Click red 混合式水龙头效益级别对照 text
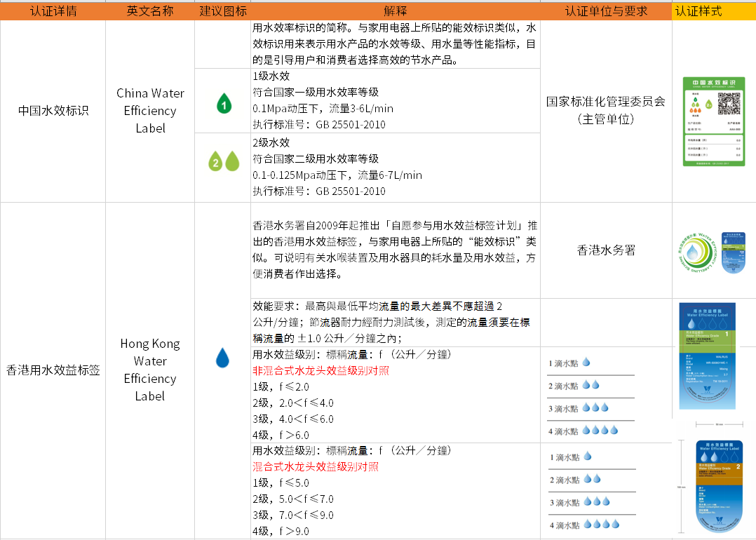Viewport: 756px width, 540px height. click(x=316, y=467)
